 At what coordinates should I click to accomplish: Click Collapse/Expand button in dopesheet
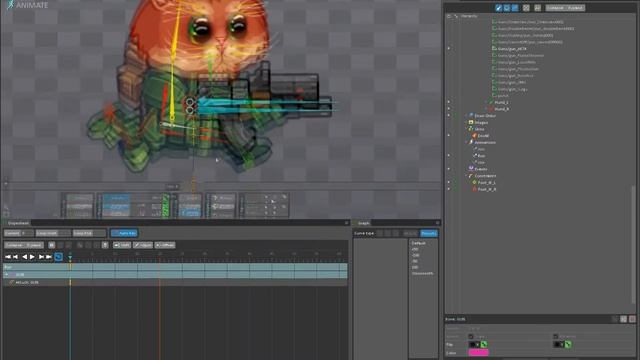(24, 245)
